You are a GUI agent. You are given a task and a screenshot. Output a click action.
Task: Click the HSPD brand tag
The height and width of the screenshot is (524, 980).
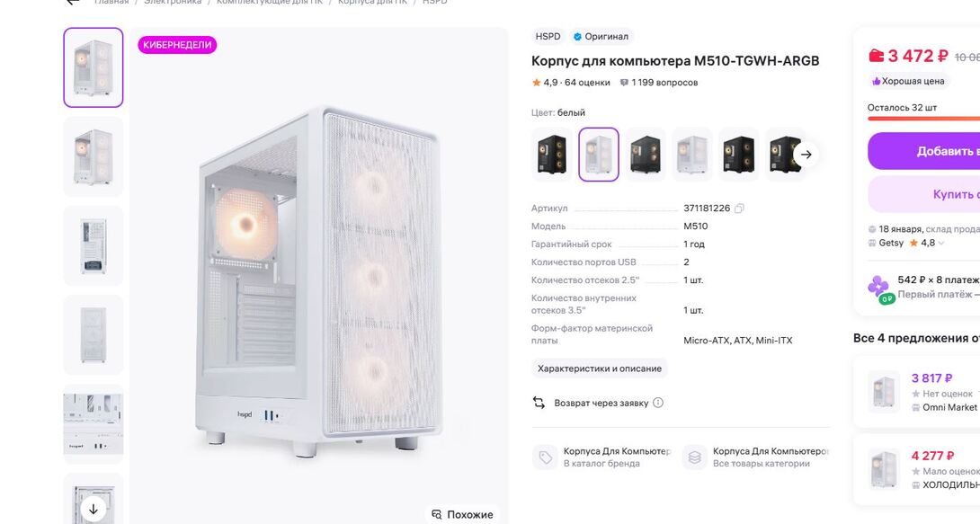pos(548,36)
